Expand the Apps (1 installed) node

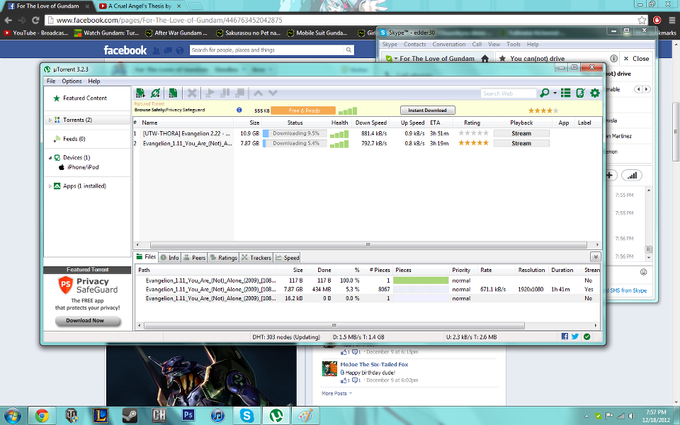click(50, 186)
